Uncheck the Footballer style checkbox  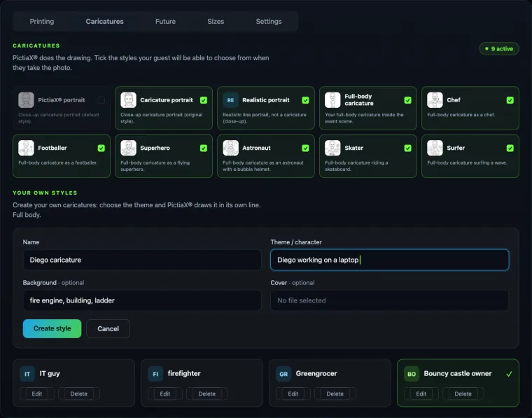[x=101, y=148]
